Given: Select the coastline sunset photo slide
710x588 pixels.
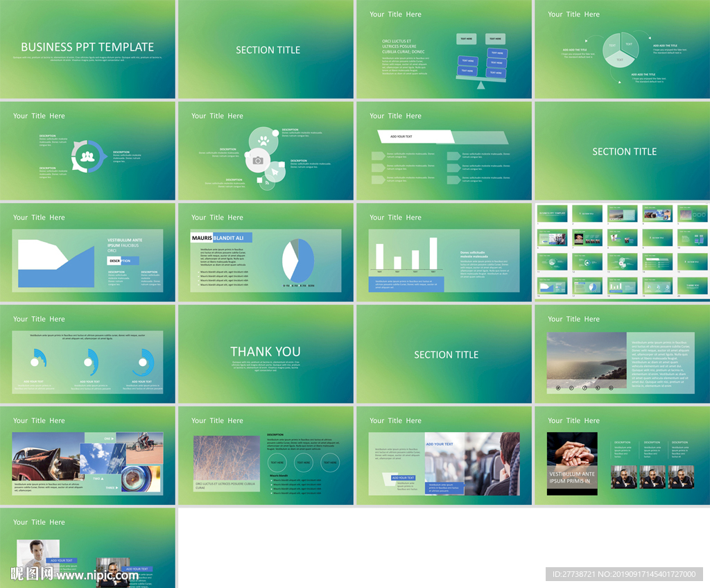Looking at the screenshot, I should (x=622, y=354).
